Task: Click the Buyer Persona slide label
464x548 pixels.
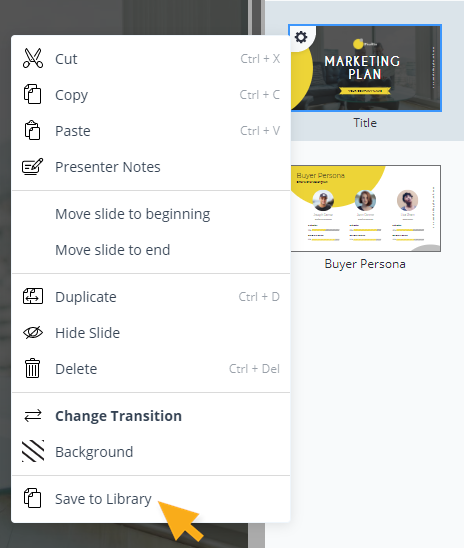Action: (x=365, y=264)
